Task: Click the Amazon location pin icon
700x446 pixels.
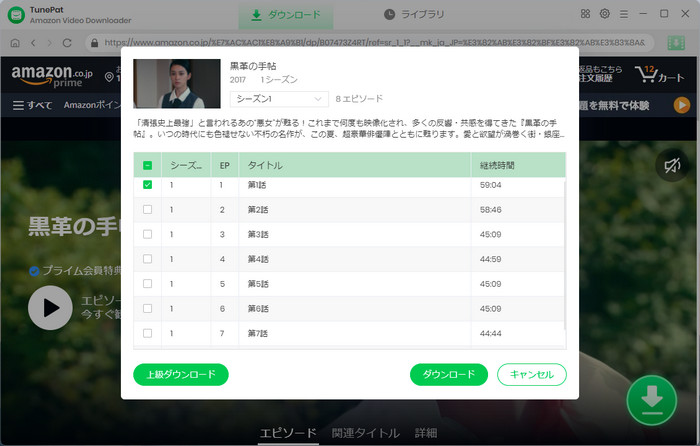Action: (x=109, y=77)
